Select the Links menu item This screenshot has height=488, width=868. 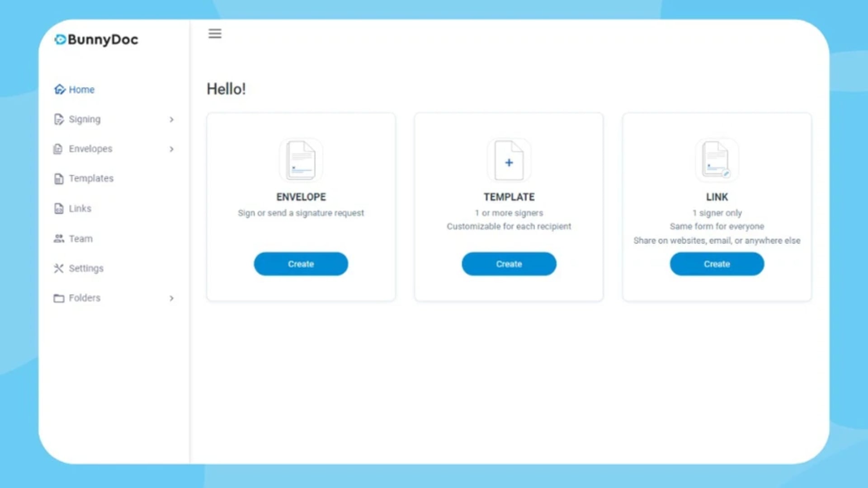80,208
